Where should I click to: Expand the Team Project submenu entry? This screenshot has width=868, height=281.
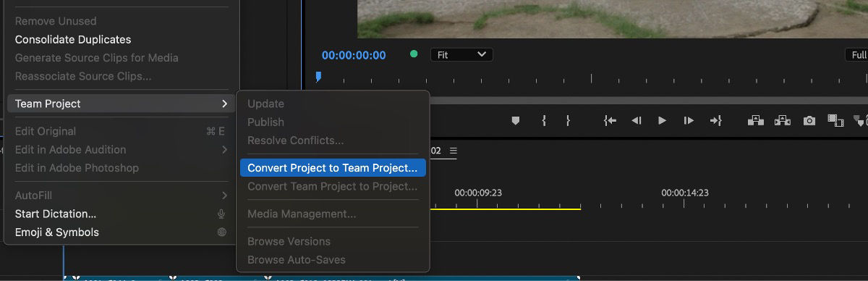(x=122, y=104)
